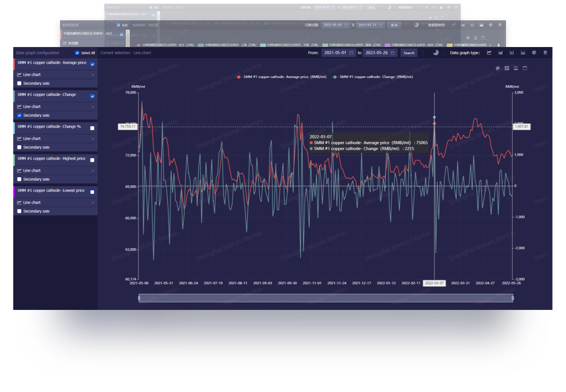Viewport: 566px width, 392px height.
Task: Expand the chart type dropdown for Change series
Action: click(55, 107)
